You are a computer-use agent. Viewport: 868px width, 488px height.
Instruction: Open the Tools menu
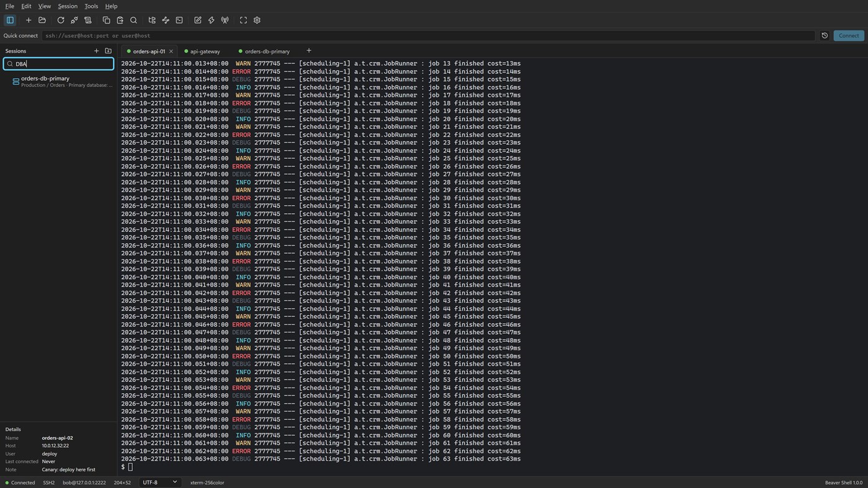[91, 6]
